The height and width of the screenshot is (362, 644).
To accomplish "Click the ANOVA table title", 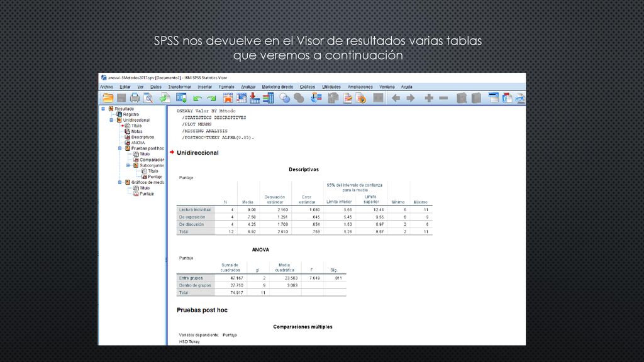I will click(x=260, y=250).
